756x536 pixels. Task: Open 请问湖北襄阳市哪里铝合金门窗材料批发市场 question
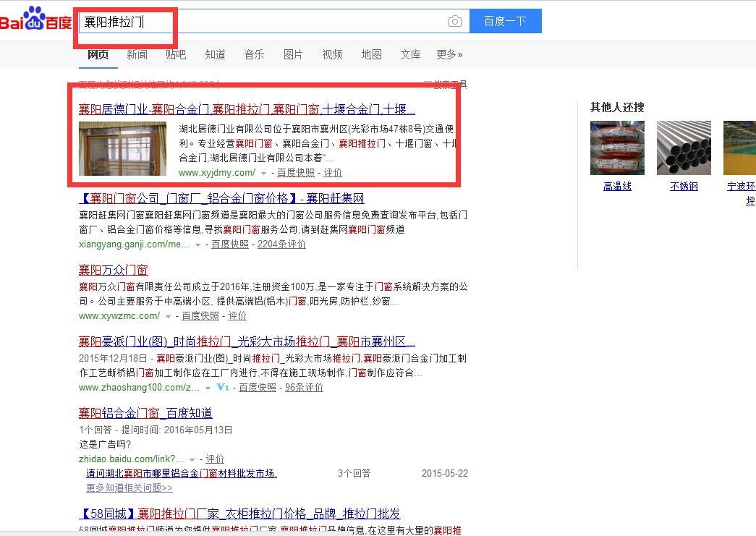tap(182, 474)
